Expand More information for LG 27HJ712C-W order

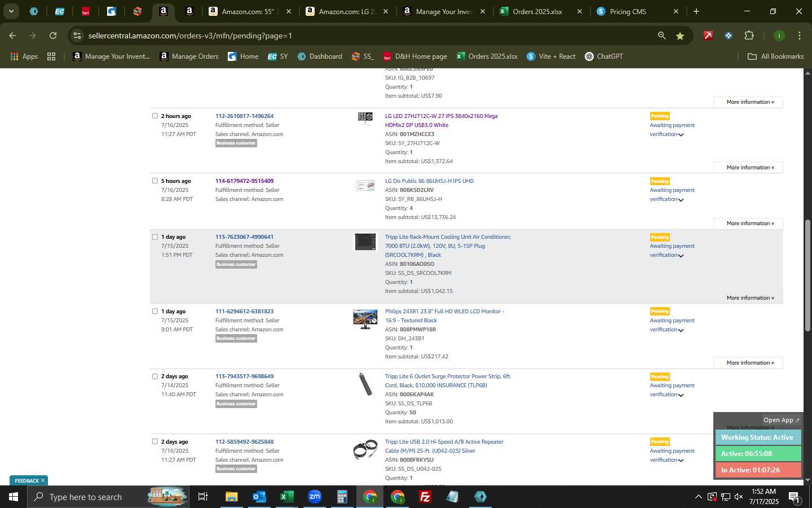pos(748,168)
